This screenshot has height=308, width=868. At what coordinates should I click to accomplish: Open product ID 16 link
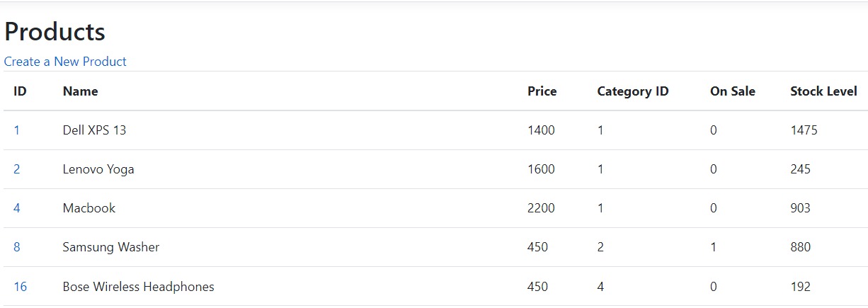coord(20,287)
